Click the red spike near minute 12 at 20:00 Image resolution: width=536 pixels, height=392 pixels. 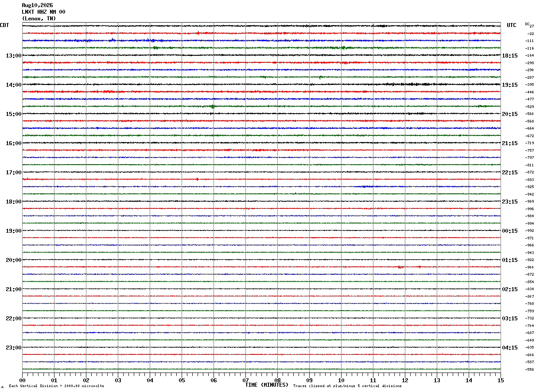point(400,267)
